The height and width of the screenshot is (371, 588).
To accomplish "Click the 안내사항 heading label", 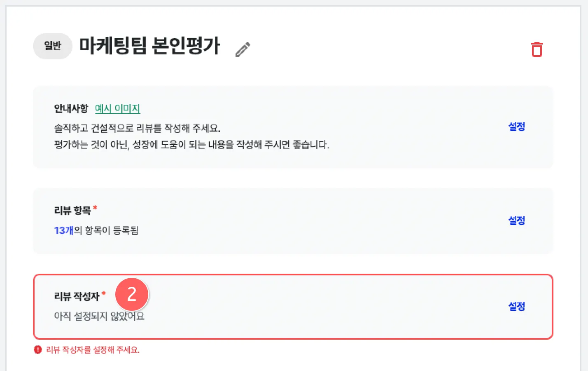I will 71,108.
